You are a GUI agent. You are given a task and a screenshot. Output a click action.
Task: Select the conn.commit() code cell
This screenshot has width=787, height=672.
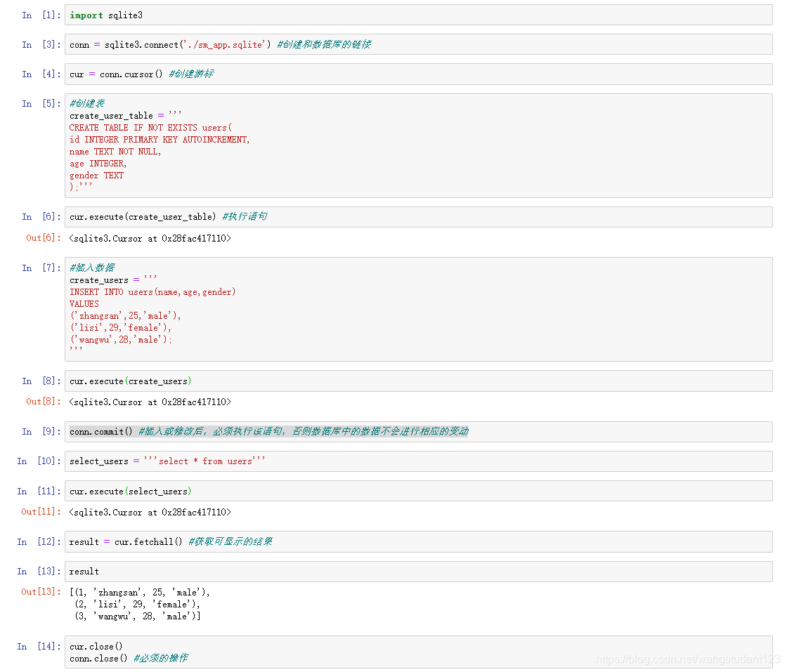(418, 432)
